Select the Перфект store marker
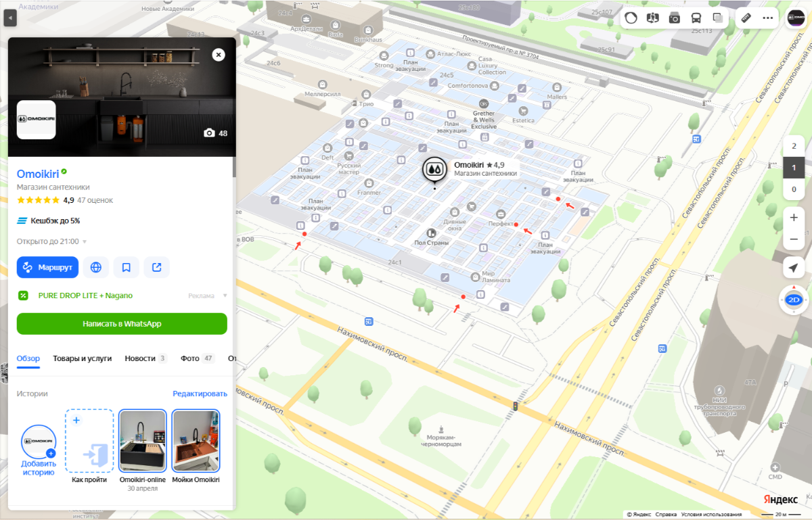 coord(501,213)
